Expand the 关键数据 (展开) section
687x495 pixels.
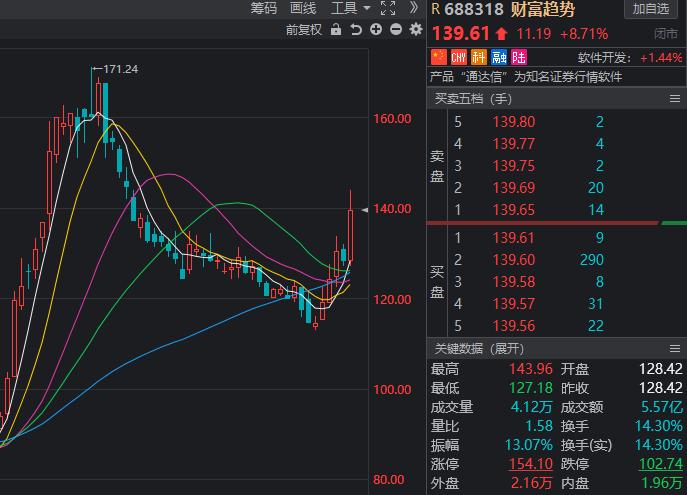coord(479,349)
